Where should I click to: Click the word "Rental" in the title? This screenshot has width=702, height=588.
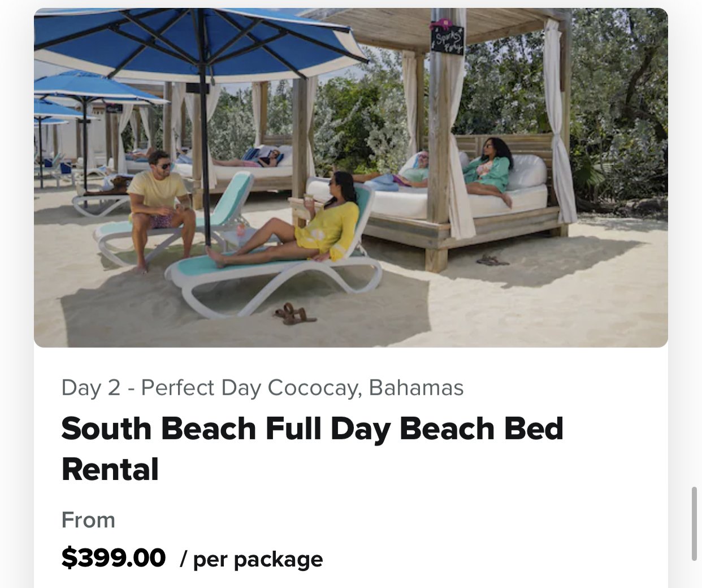coord(110,470)
